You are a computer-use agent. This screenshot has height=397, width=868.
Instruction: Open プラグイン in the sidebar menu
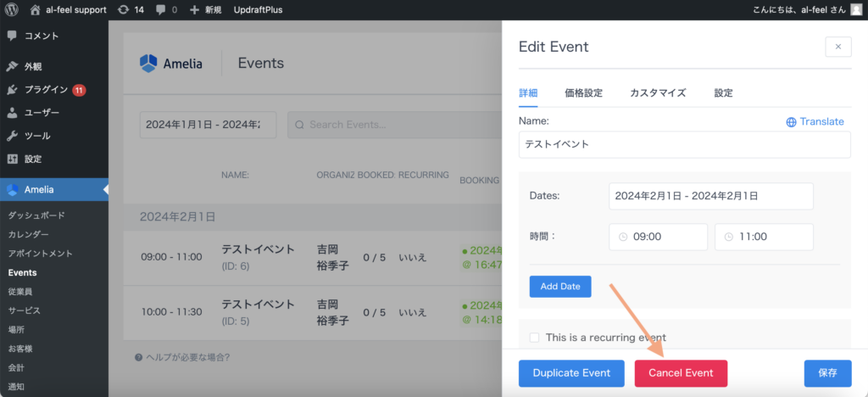[x=46, y=90]
